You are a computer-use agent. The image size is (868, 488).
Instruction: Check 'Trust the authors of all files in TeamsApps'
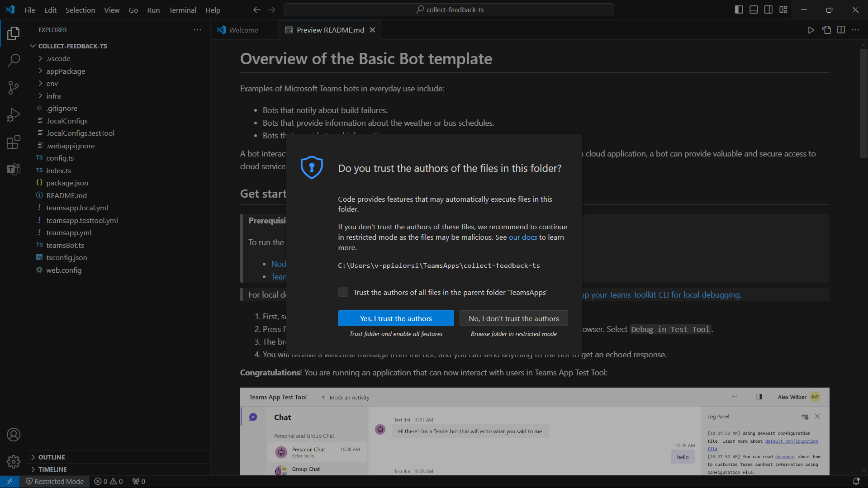(343, 292)
